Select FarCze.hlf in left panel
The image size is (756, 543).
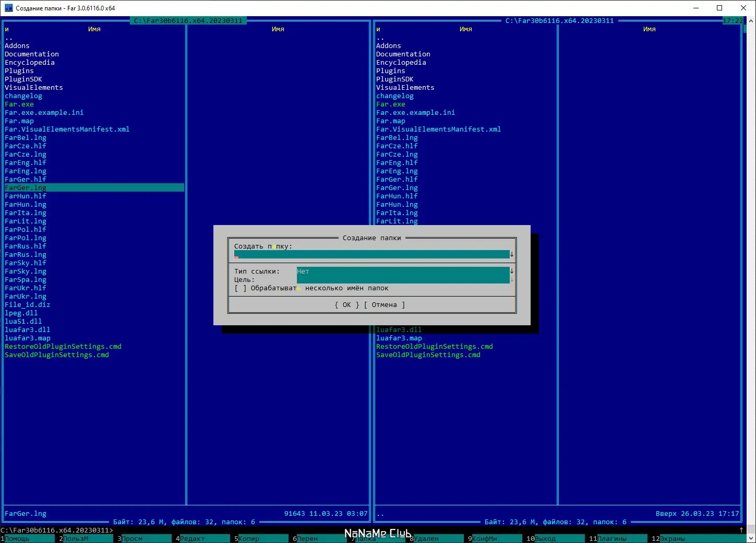pyautogui.click(x=26, y=146)
